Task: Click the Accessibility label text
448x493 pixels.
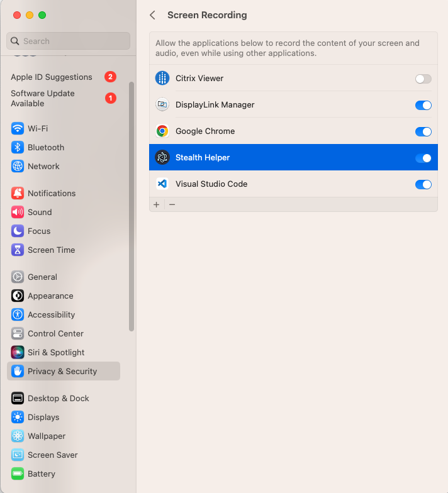Action: 52,314
